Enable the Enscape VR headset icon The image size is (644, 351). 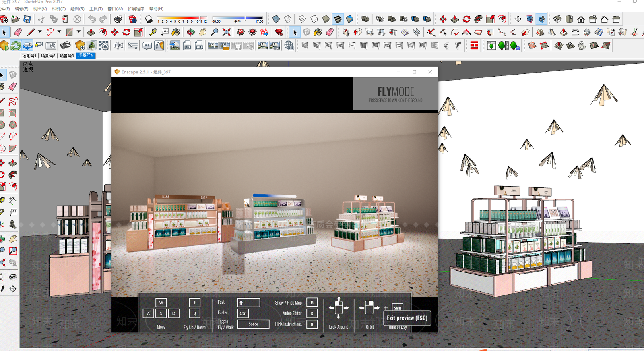coord(65,46)
